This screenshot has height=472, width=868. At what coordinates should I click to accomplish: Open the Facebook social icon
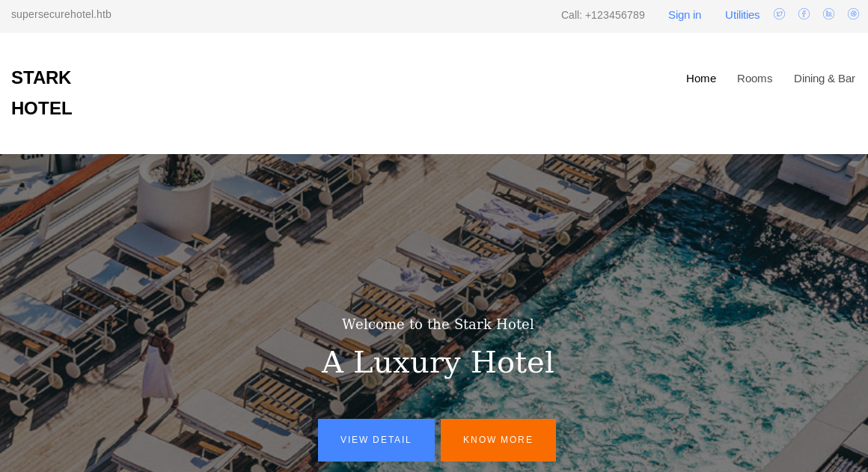804,14
